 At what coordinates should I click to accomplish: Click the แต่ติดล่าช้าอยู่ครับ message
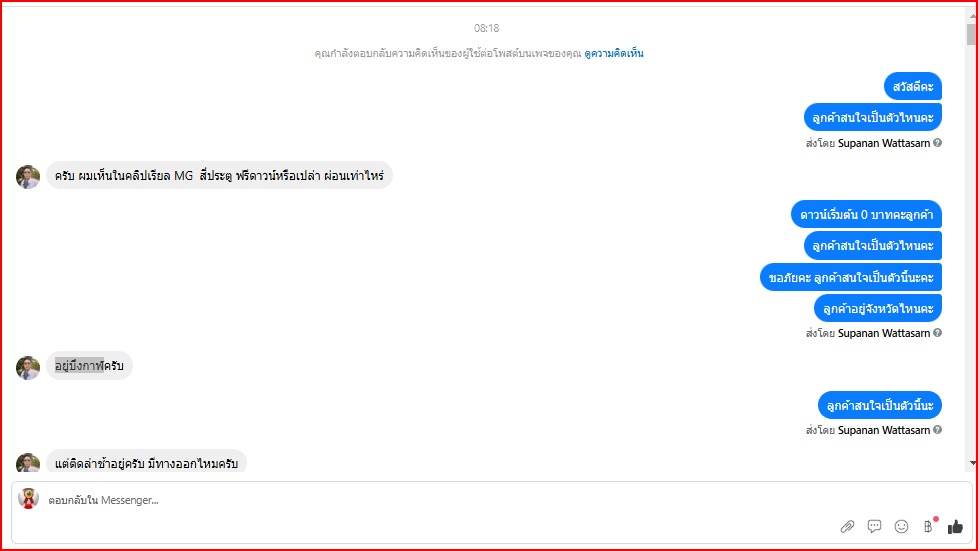147,463
